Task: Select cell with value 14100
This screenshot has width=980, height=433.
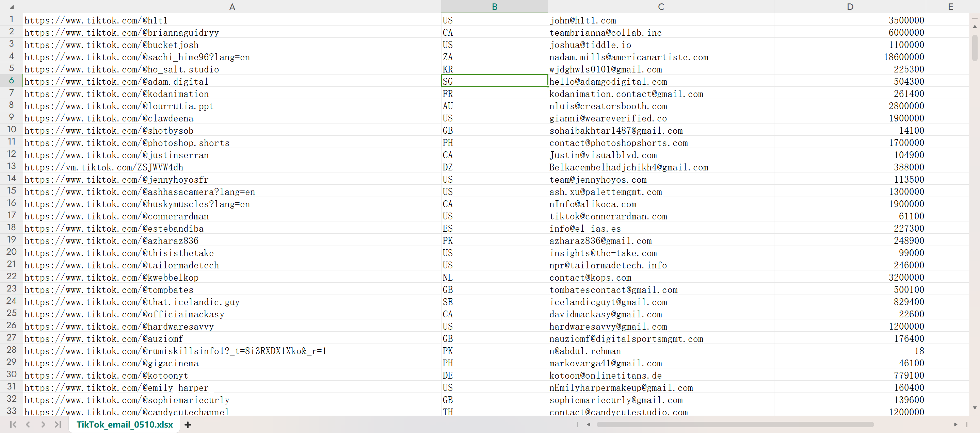Action: [850, 130]
